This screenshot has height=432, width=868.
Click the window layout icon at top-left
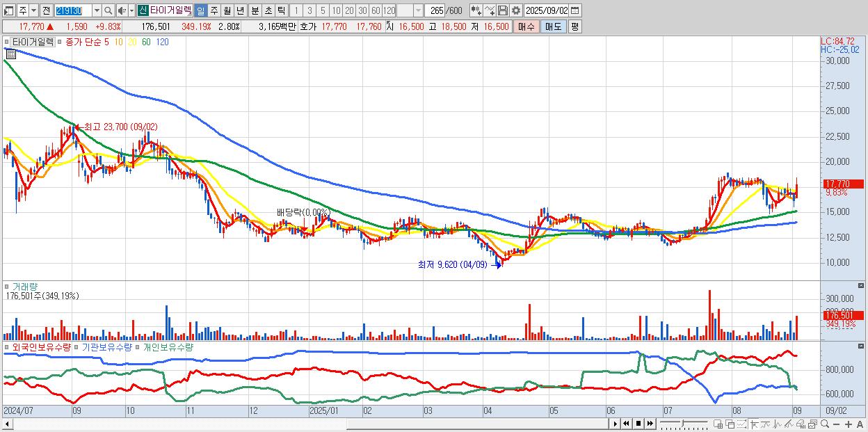point(8,10)
